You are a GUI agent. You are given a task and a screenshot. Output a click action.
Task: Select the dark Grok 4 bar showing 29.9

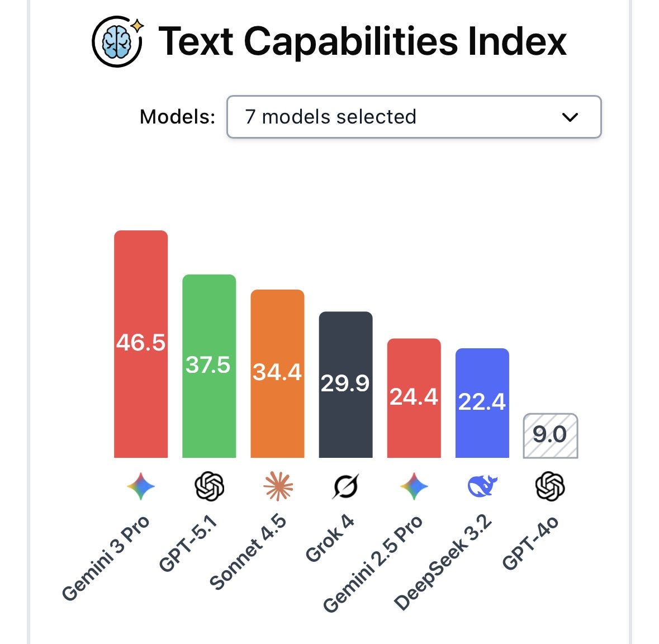(346, 384)
